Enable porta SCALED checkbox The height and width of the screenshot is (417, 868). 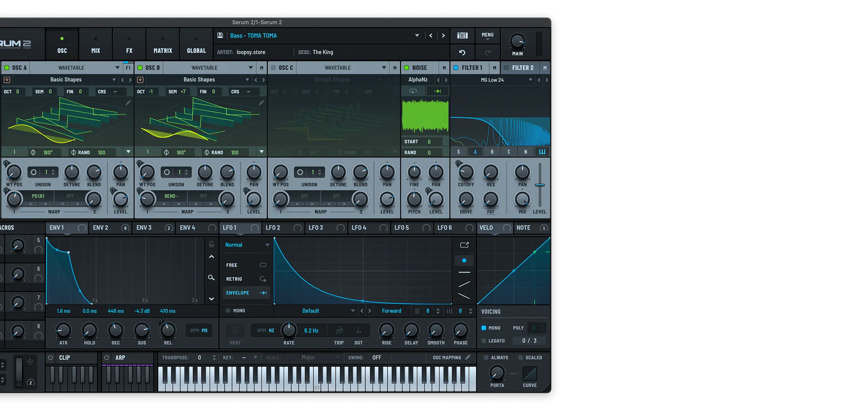[x=520, y=358]
